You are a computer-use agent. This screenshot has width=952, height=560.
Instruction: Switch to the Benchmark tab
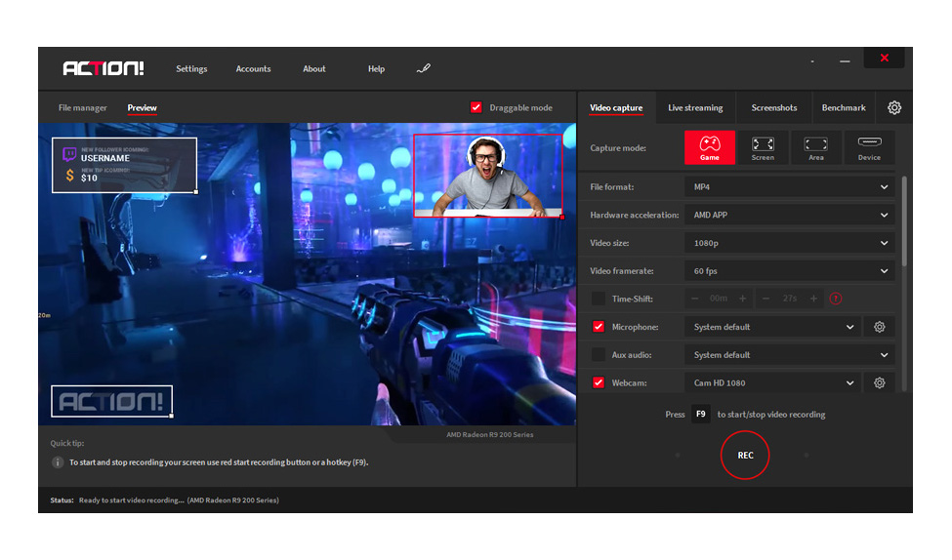[844, 107]
